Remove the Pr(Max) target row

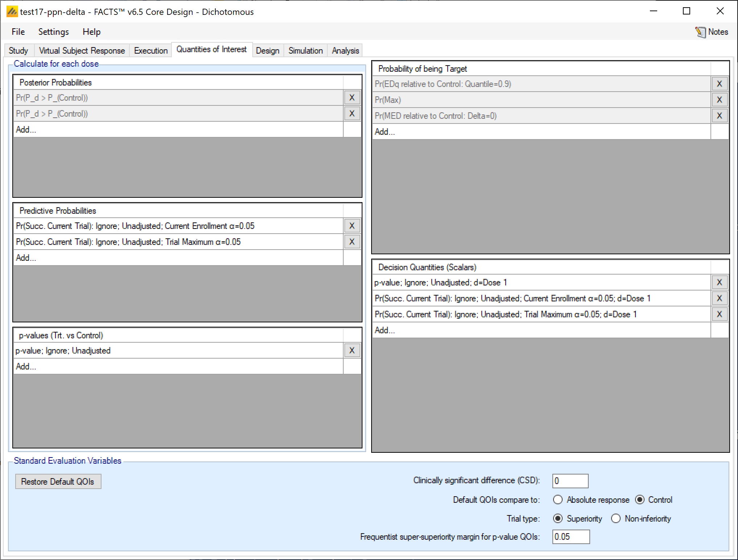719,100
